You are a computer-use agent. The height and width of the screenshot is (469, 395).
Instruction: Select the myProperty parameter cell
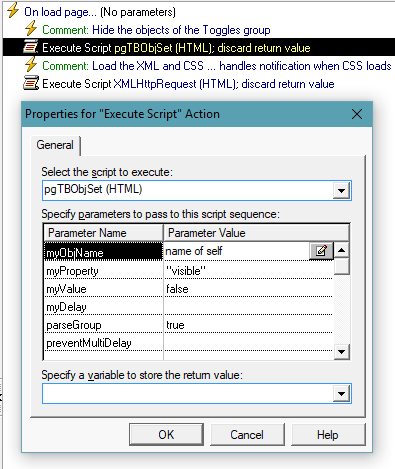(103, 271)
